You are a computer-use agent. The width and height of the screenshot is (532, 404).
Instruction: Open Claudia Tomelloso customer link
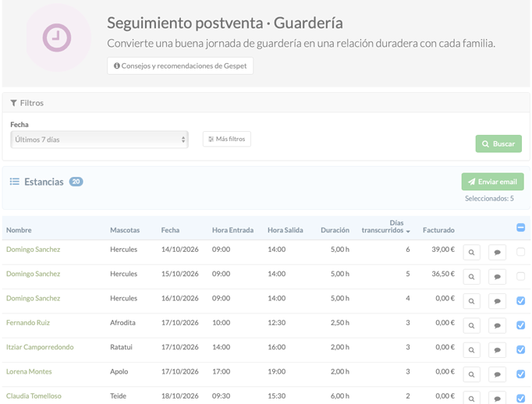(34, 396)
